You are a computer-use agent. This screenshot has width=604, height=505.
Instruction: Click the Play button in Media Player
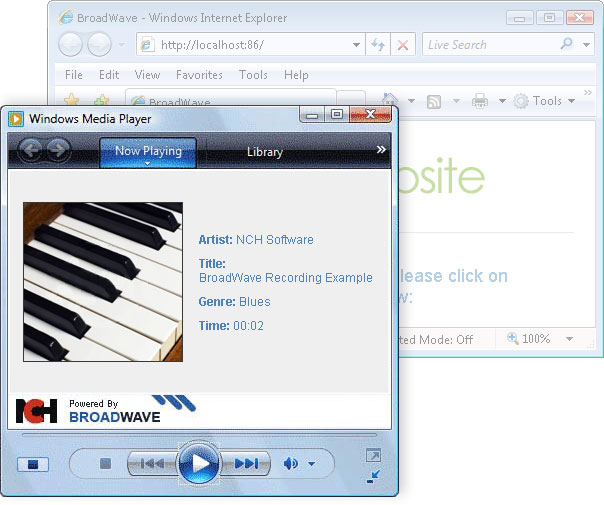click(x=199, y=463)
